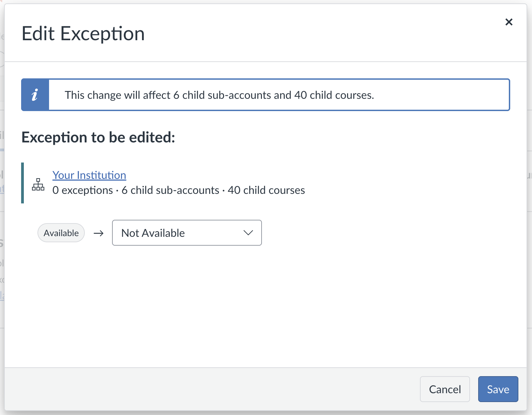Image resolution: width=532 pixels, height=415 pixels.
Task: Choose a new value in the availability combo box
Action: [187, 233]
